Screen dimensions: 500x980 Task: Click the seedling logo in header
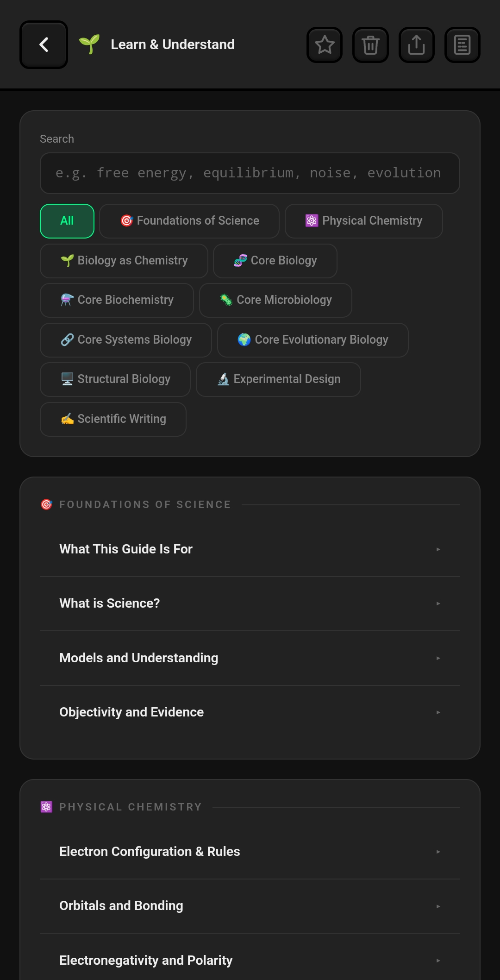(x=89, y=44)
